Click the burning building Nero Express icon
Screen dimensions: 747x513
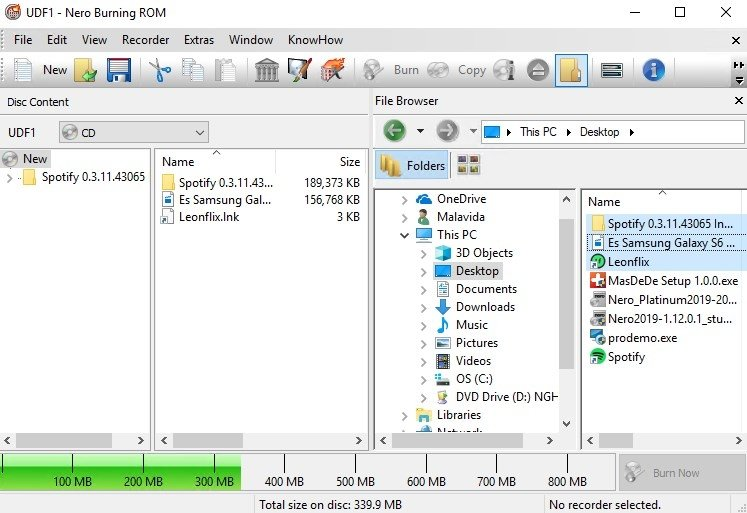pyautogui.click(x=333, y=70)
